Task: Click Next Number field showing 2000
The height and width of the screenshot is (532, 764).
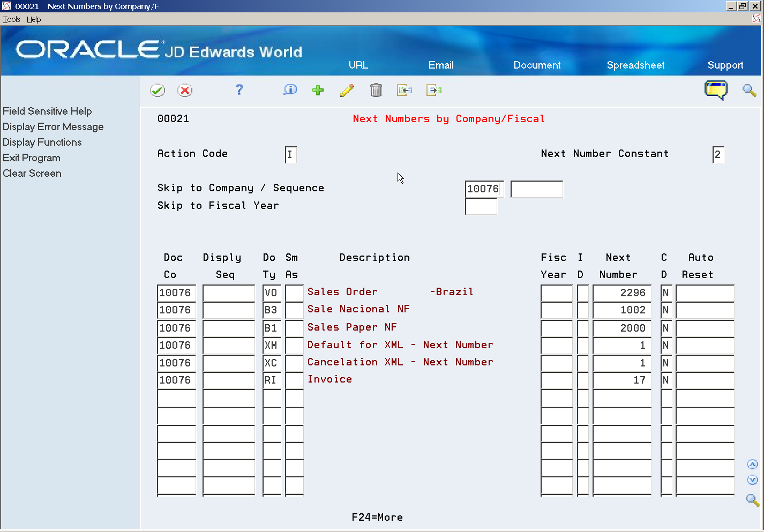Action: [622, 328]
